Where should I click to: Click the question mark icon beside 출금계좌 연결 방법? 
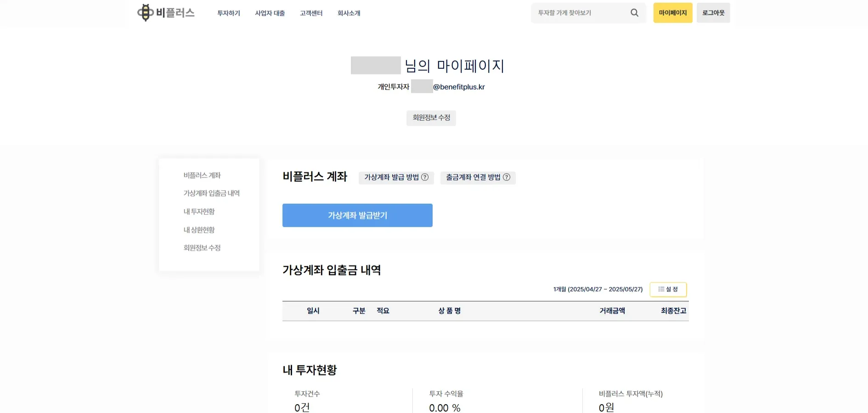(507, 177)
